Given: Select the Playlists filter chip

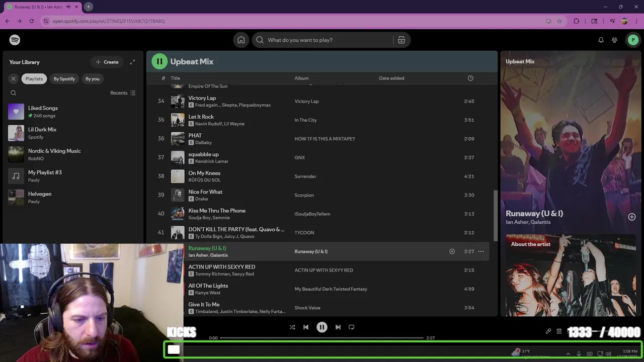Looking at the screenshot, I should 34,78.
